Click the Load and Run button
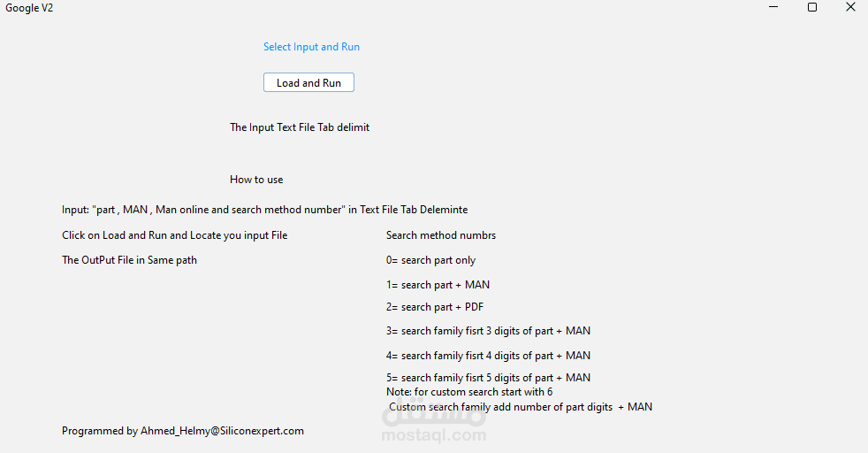 pyautogui.click(x=308, y=82)
